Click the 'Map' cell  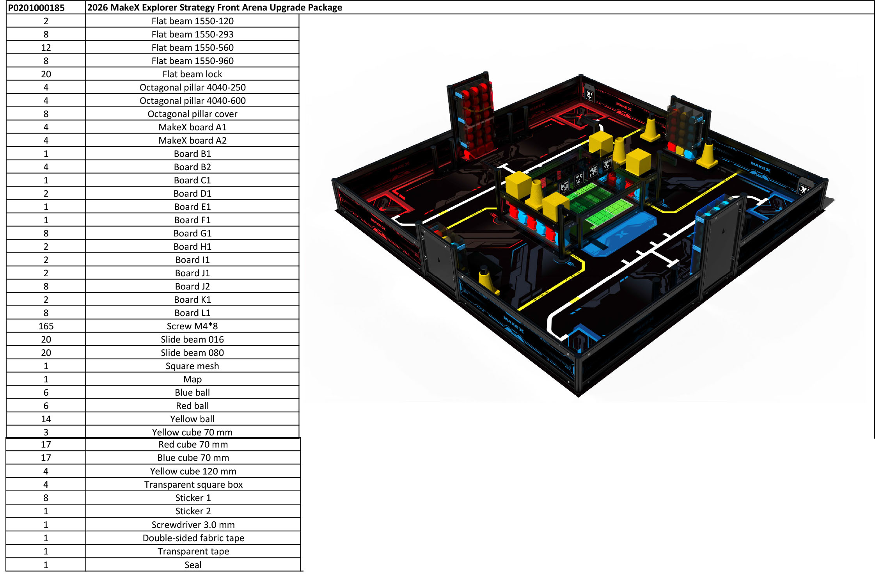click(192, 379)
